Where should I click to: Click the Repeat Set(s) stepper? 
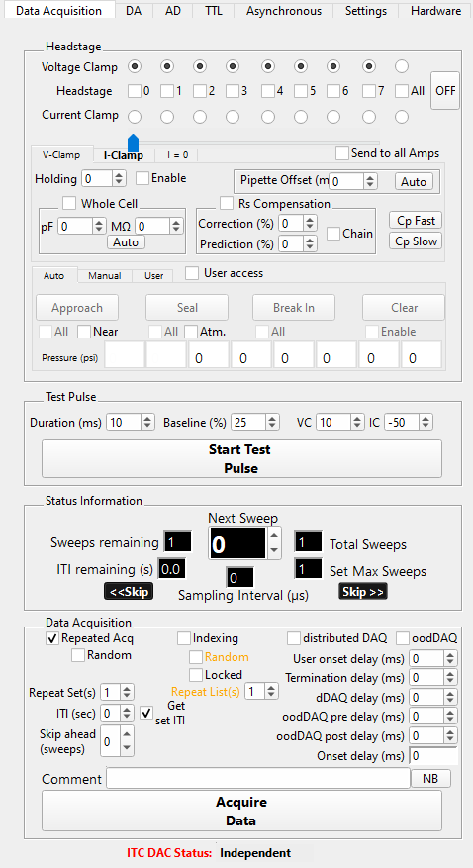point(127,692)
